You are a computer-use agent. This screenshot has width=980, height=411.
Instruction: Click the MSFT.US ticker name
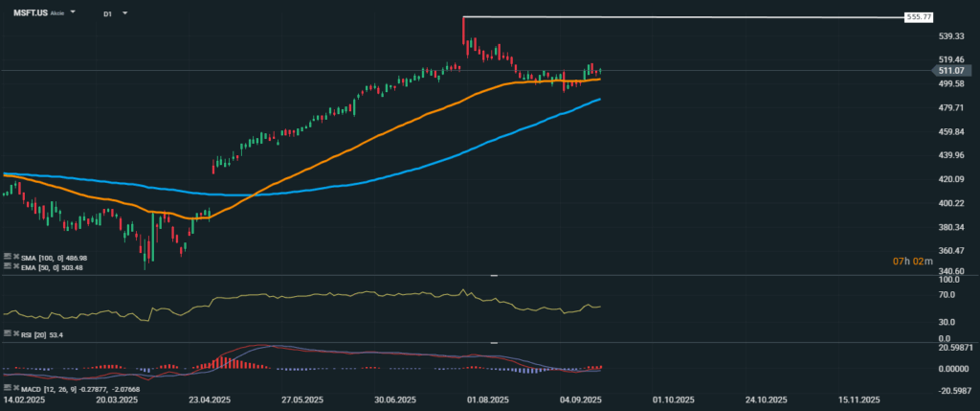[32, 14]
